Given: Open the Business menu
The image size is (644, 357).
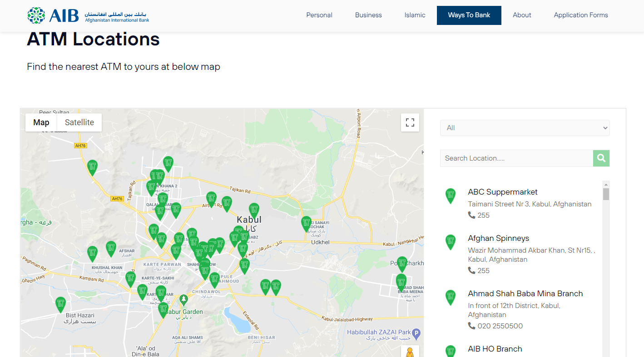Looking at the screenshot, I should (368, 15).
